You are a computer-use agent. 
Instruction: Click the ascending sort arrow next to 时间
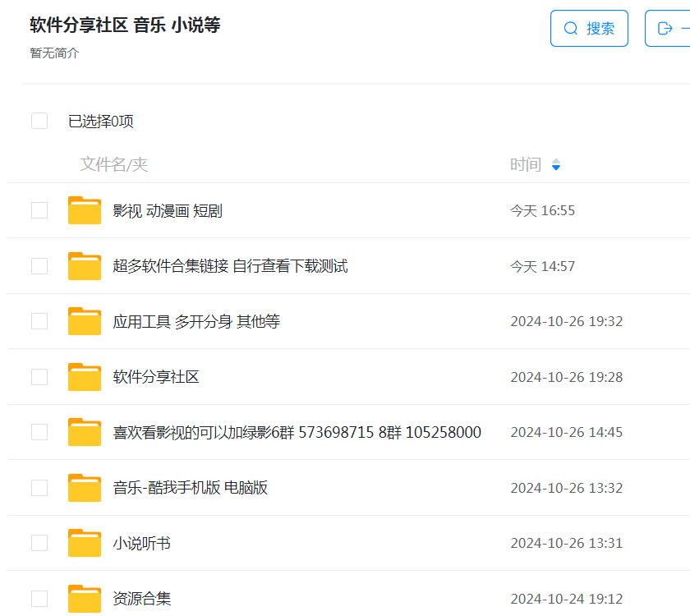coord(556,161)
